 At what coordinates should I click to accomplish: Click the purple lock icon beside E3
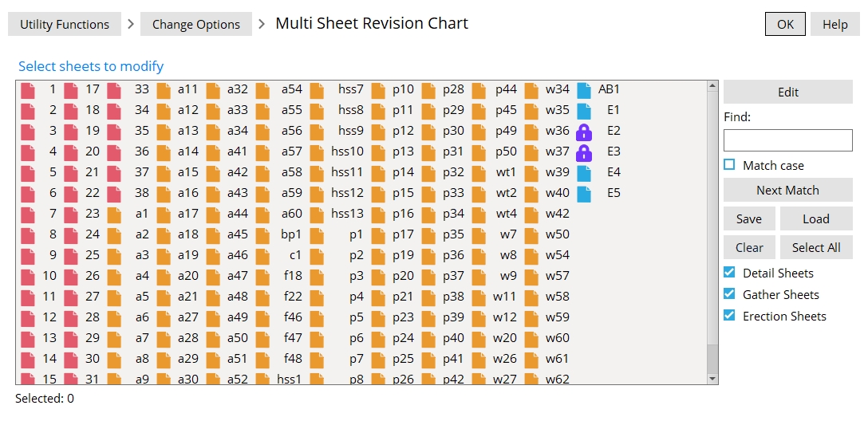584,151
